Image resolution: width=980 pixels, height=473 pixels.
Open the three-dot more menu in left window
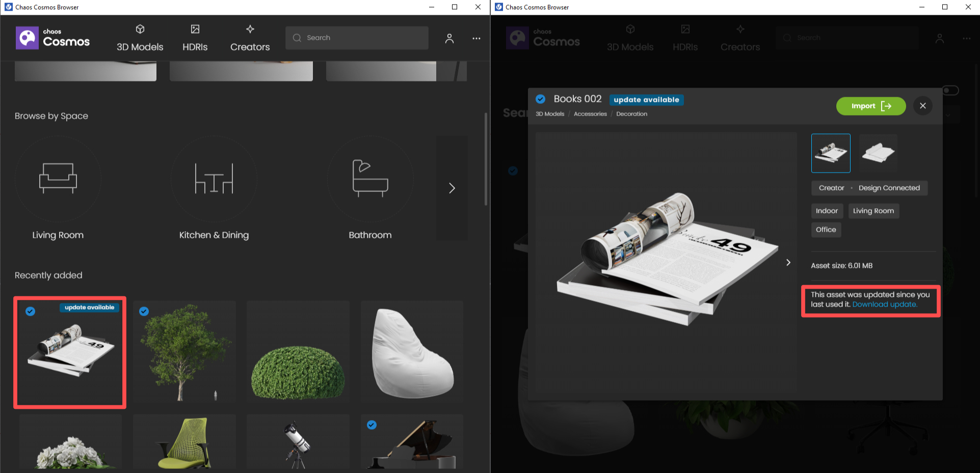pos(476,38)
